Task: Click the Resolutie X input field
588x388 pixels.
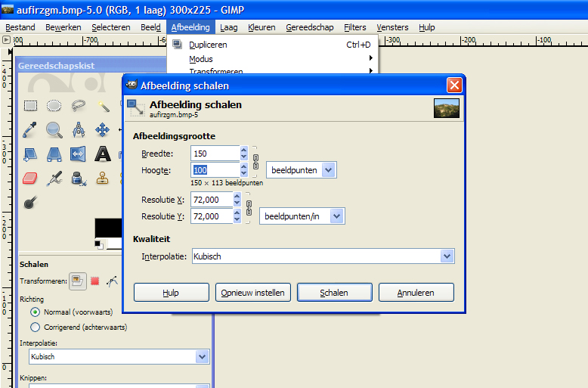Action: click(212, 200)
